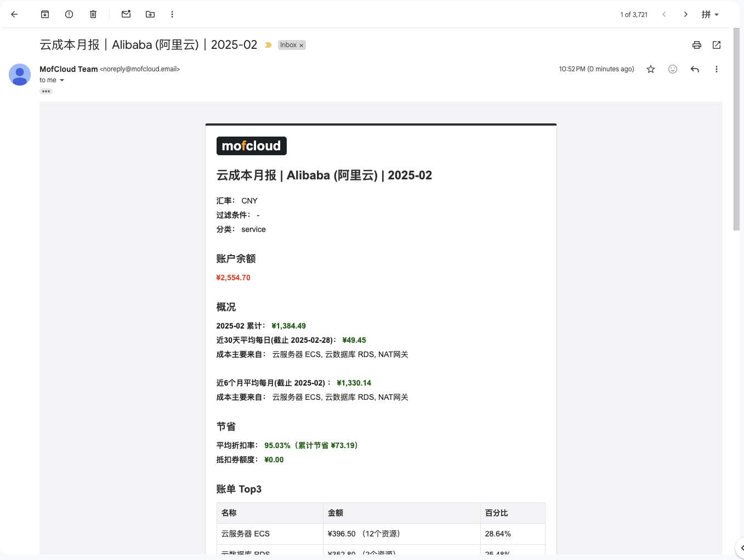Print the email conversation
Image resolution: width=744 pixels, height=560 pixels.
[x=697, y=45]
